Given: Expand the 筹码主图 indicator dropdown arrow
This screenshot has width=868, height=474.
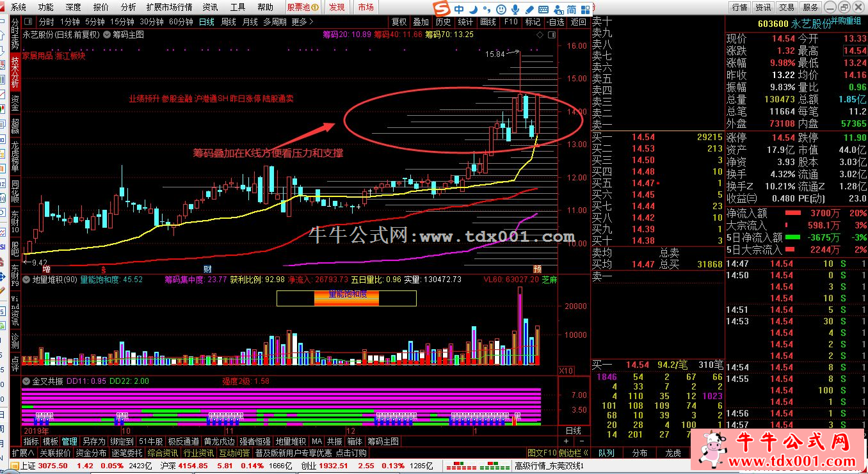Looking at the screenshot, I should (x=108, y=35).
